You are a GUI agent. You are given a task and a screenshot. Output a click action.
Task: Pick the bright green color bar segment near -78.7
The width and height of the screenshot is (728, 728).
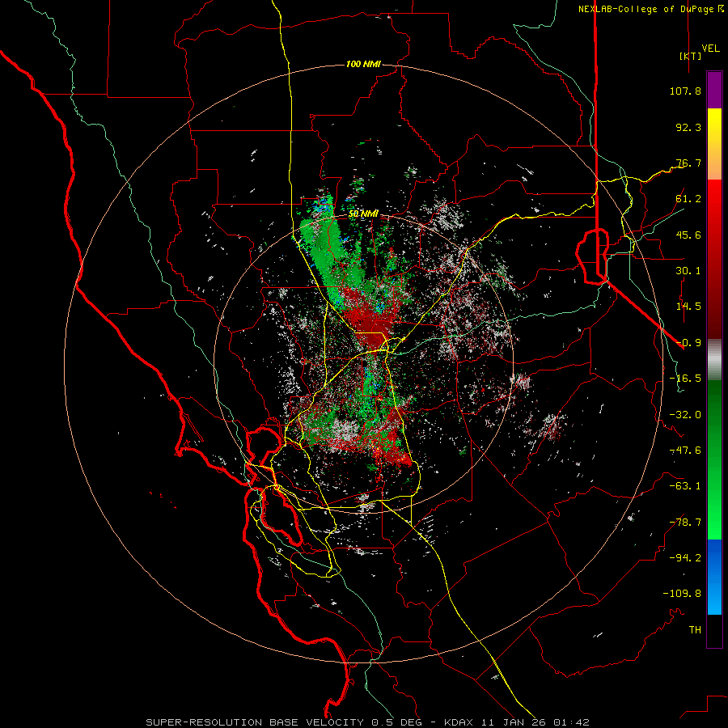point(714,521)
